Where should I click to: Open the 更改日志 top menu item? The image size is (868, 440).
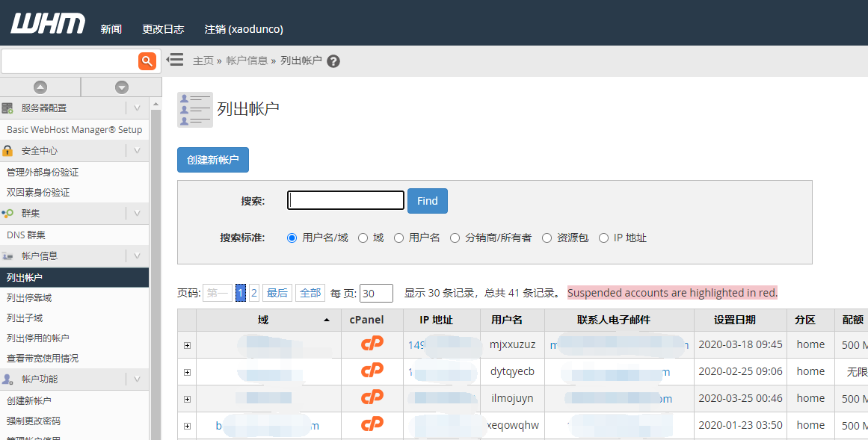pyautogui.click(x=163, y=29)
